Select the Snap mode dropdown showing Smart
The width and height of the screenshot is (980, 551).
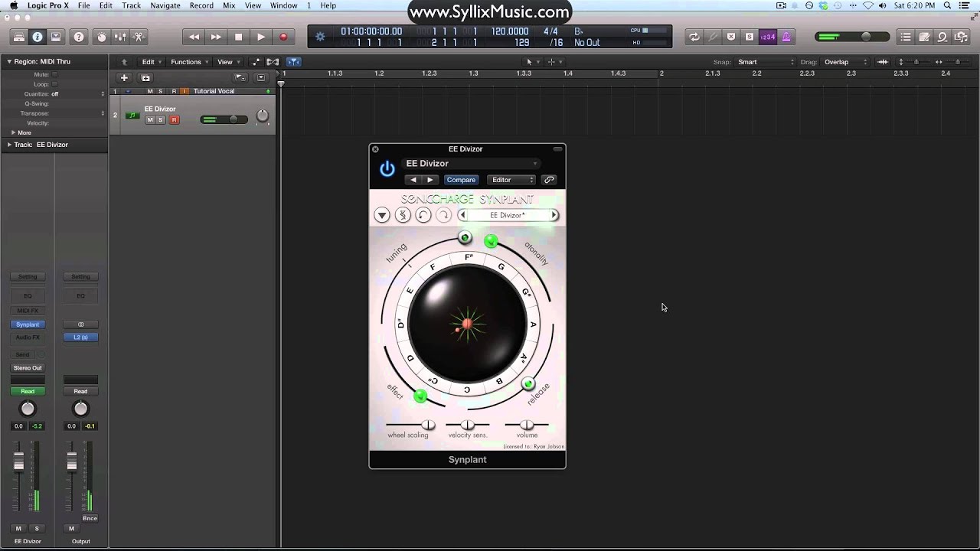[x=766, y=62]
